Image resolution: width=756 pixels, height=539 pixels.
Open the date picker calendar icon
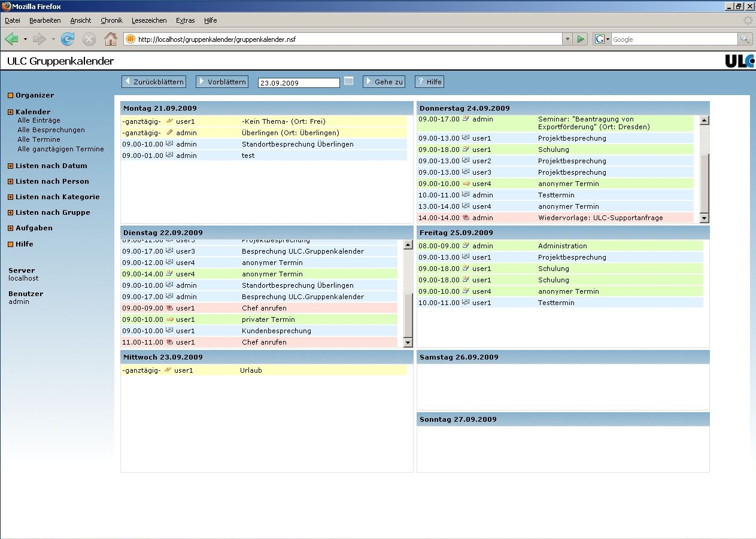[349, 81]
